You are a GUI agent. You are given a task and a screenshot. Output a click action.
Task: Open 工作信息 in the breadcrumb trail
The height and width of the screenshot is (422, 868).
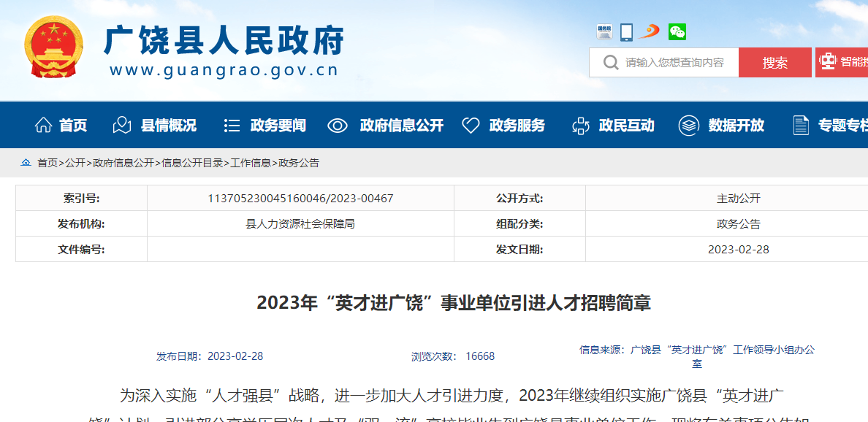tap(250, 163)
